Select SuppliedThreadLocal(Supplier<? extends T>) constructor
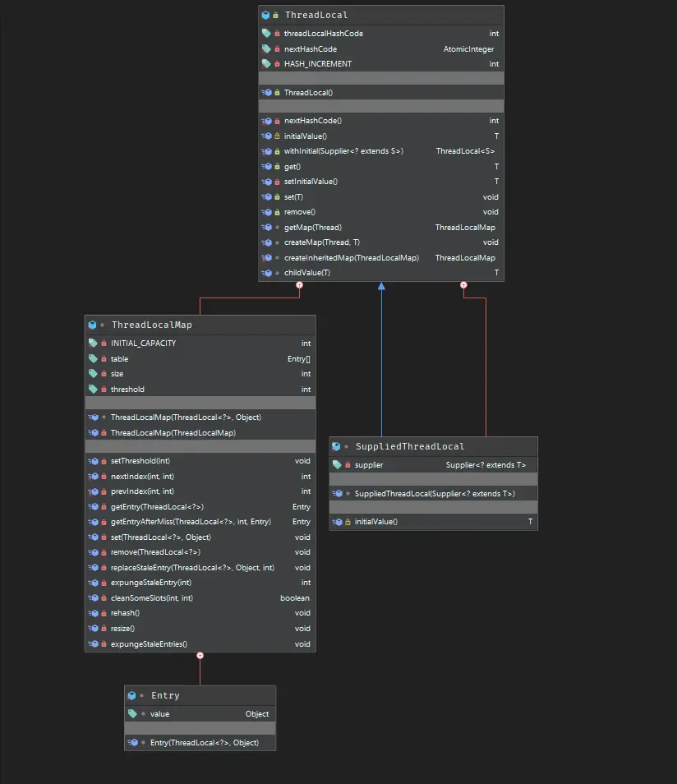Viewport: 677px width, 784px height. pyautogui.click(x=433, y=494)
